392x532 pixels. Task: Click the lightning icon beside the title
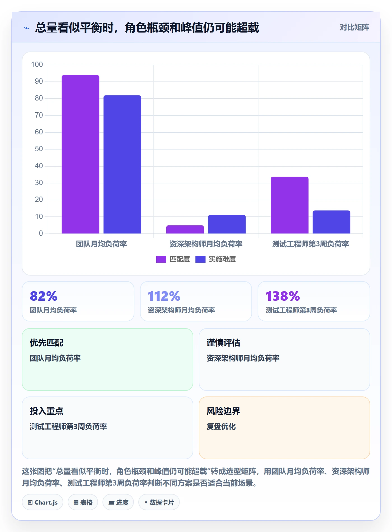pos(27,28)
